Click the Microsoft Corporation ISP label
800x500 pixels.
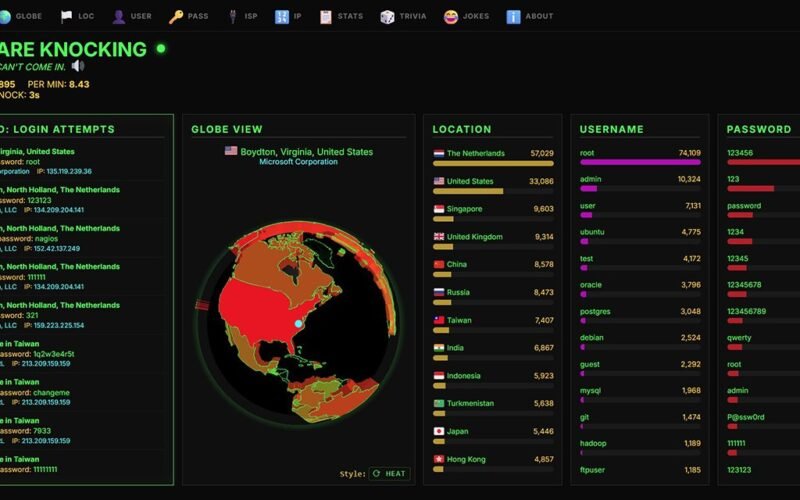pyautogui.click(x=298, y=162)
